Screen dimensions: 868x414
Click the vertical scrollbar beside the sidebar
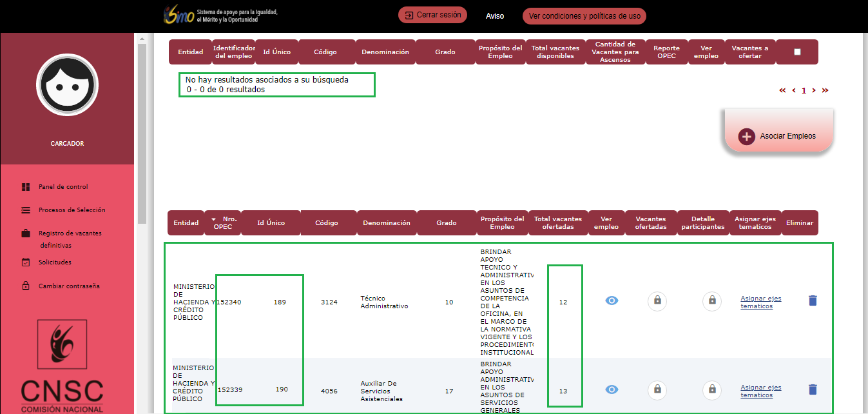click(x=142, y=129)
